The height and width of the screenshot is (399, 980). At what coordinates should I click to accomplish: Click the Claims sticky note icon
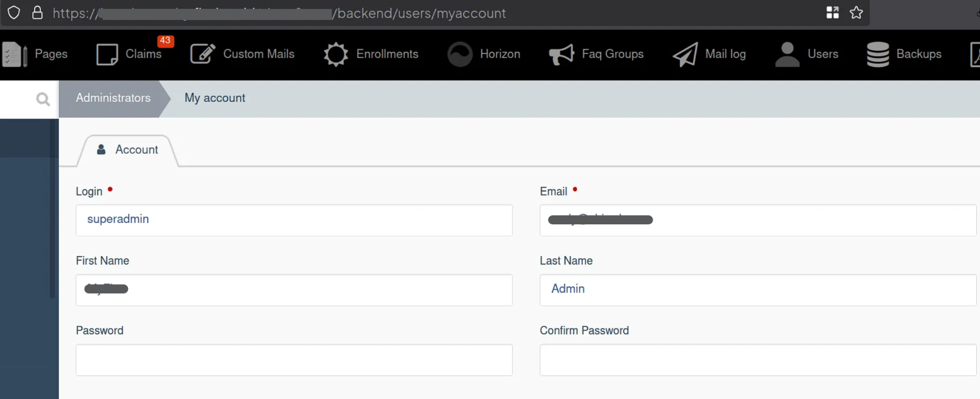[107, 54]
